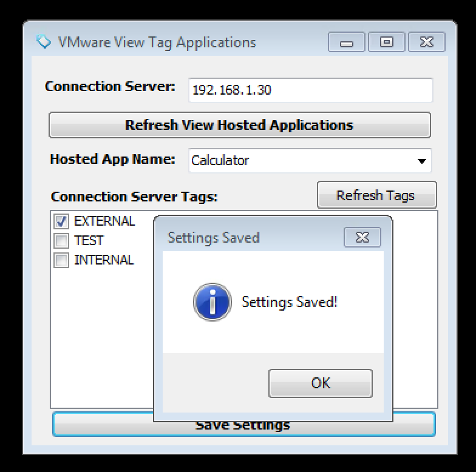Tick the INTERNAL tag checkbox
Viewport: 476px width, 472px height.
(x=61, y=260)
